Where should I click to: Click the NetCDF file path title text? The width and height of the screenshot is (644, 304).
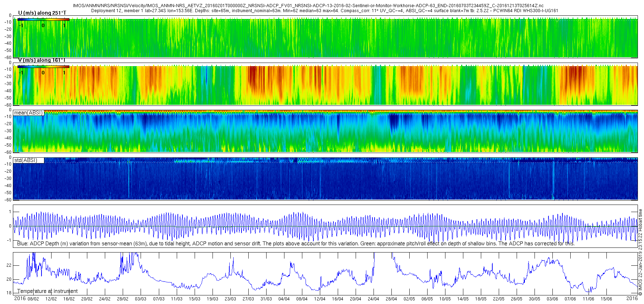pyautogui.click(x=308, y=6)
